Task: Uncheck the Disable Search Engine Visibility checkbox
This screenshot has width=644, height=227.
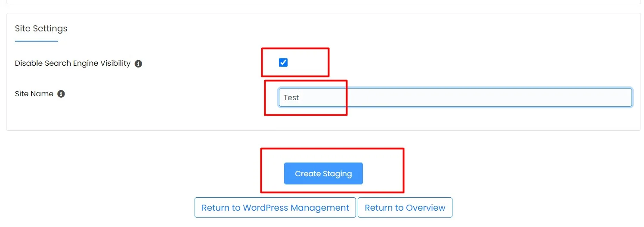Action: 283,63
